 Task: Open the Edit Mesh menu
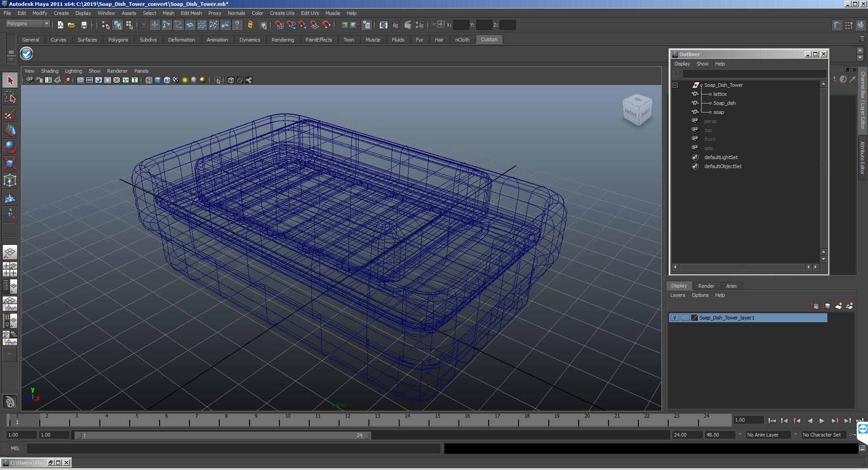(x=191, y=13)
